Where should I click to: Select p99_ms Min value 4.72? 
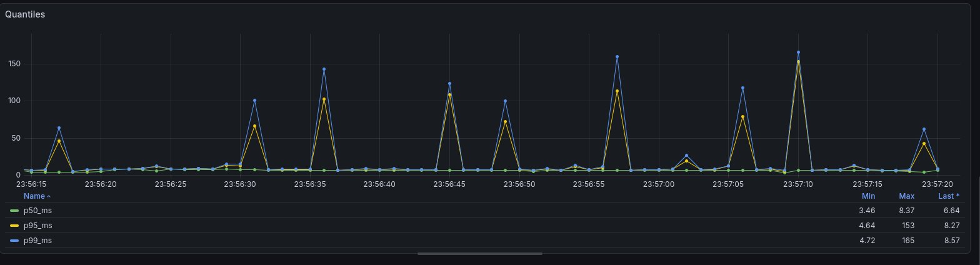tap(867, 241)
